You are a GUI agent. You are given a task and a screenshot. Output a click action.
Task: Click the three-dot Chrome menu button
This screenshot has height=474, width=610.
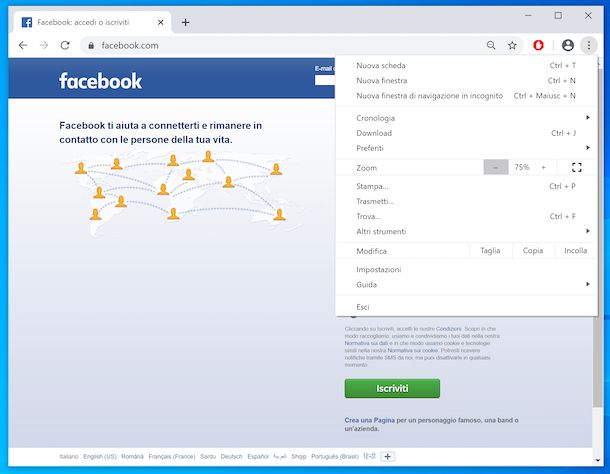(588, 45)
